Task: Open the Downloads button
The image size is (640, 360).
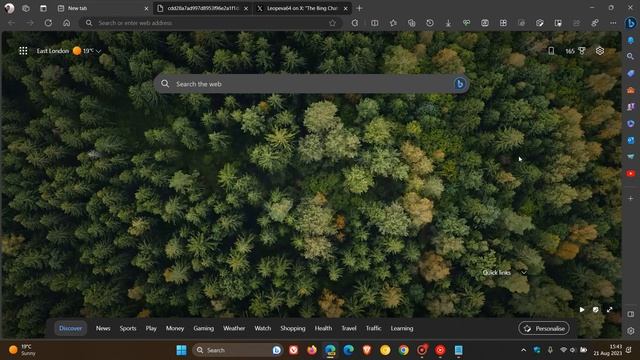Action: tap(448, 23)
